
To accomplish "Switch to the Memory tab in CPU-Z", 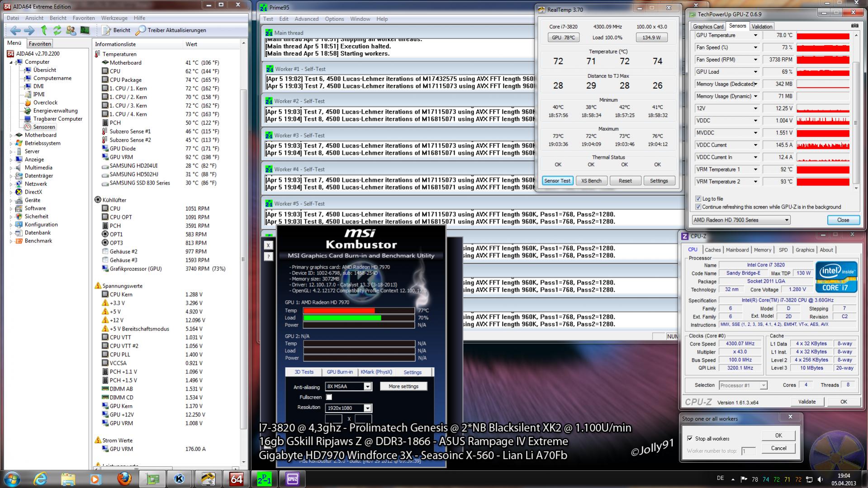I will tap(762, 250).
